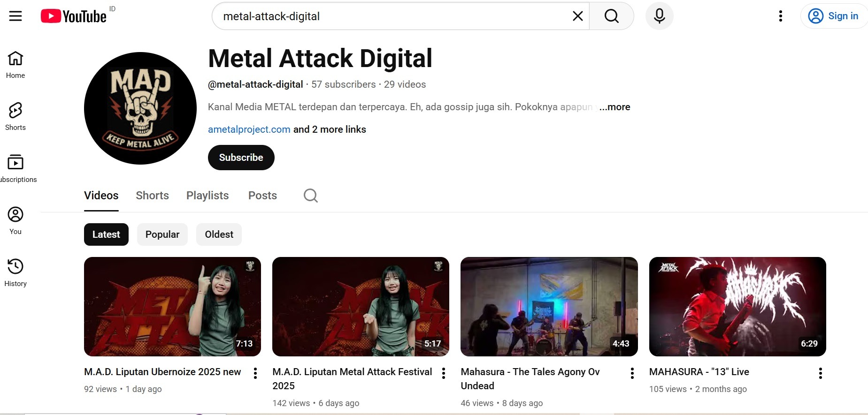
Task: Open action menu for MAHASURA 13 Live
Action: click(x=821, y=373)
